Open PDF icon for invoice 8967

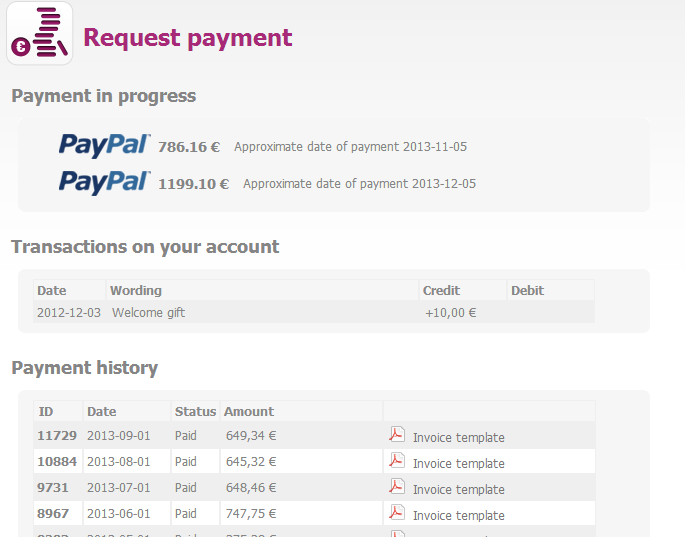click(397, 512)
